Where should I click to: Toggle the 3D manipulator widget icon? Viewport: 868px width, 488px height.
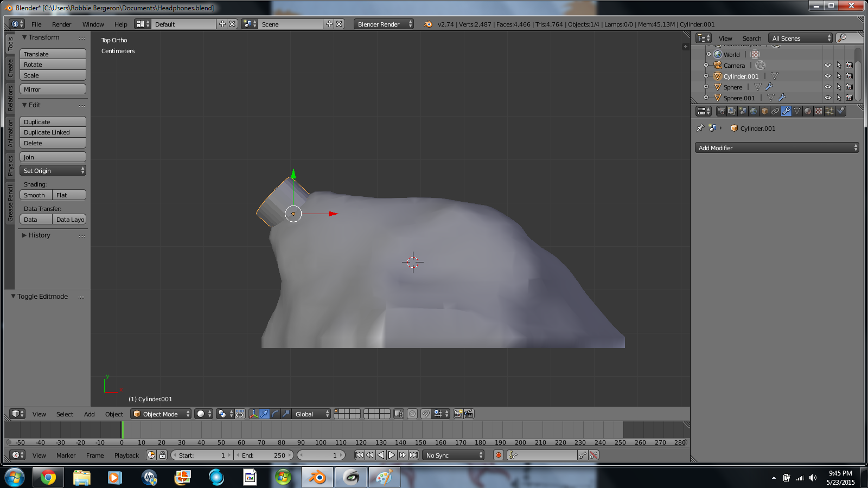(253, 414)
